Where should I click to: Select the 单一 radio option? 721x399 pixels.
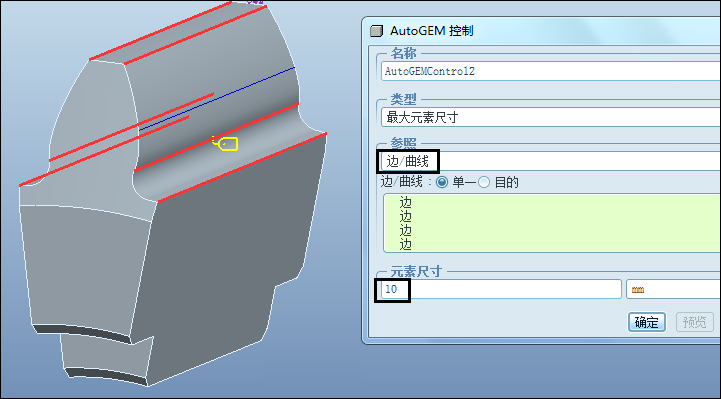tap(442, 182)
